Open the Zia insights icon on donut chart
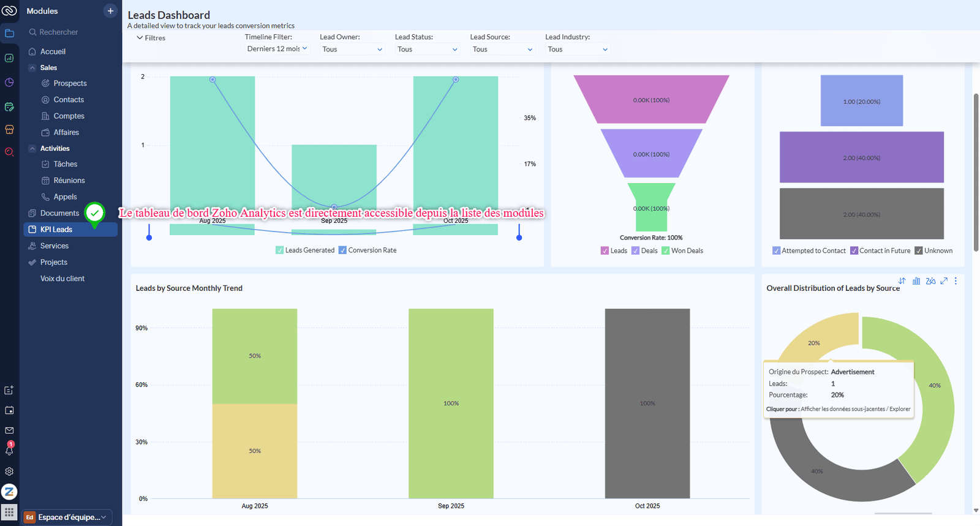 tap(930, 281)
